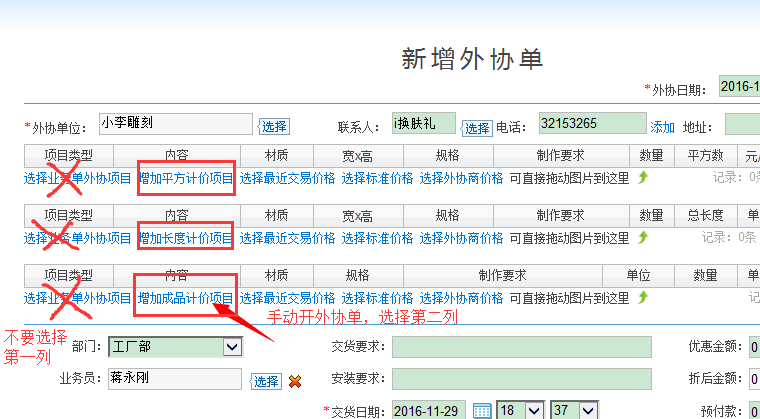This screenshot has width=760, height=419.
Task: Expand the 部门 dropdown showing 工厂部
Action: (x=232, y=346)
